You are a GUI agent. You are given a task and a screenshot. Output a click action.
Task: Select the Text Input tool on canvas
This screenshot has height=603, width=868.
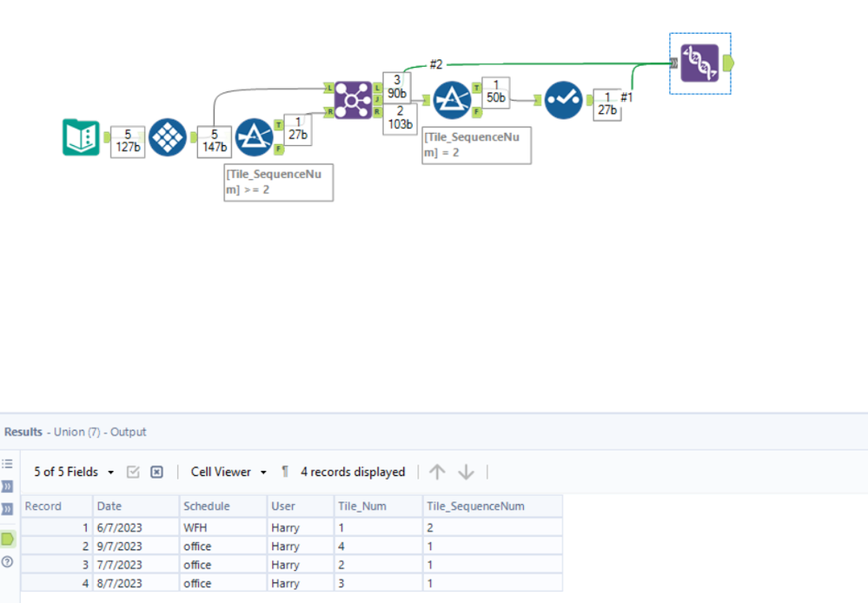coord(81,137)
